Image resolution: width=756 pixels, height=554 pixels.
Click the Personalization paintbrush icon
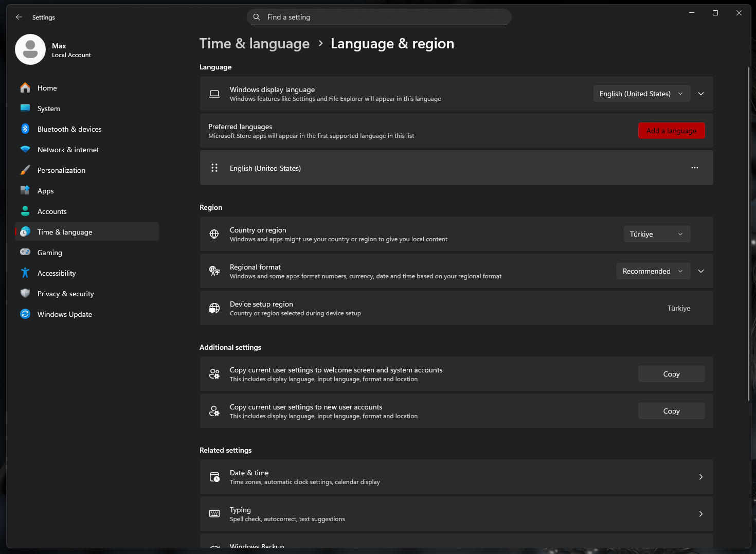[25, 170]
